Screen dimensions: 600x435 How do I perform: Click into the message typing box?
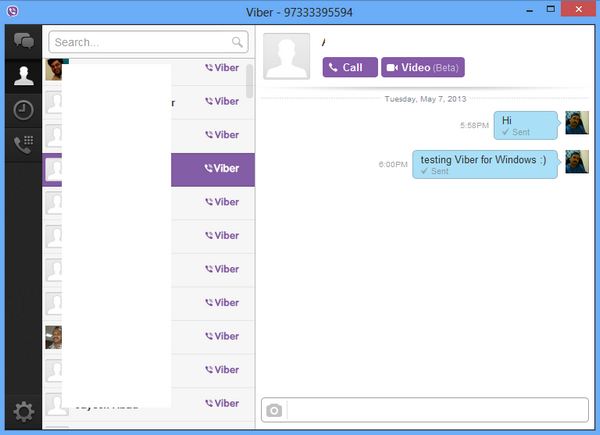point(437,410)
